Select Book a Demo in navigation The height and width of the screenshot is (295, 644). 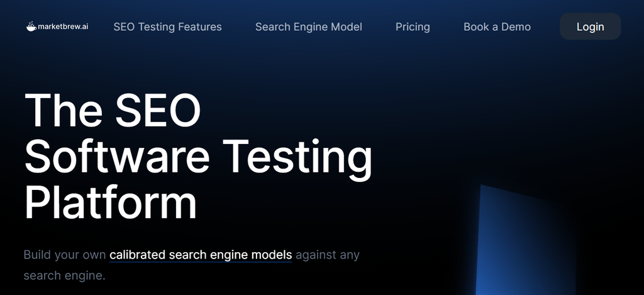tap(497, 27)
